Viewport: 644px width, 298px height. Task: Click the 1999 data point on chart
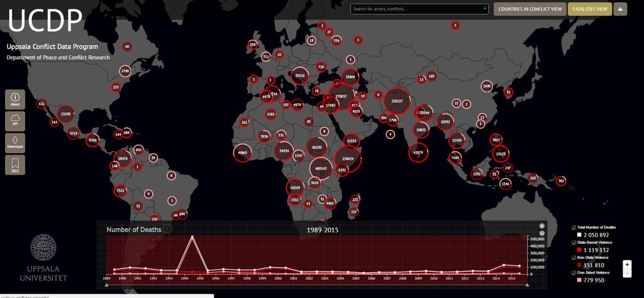coord(270,268)
